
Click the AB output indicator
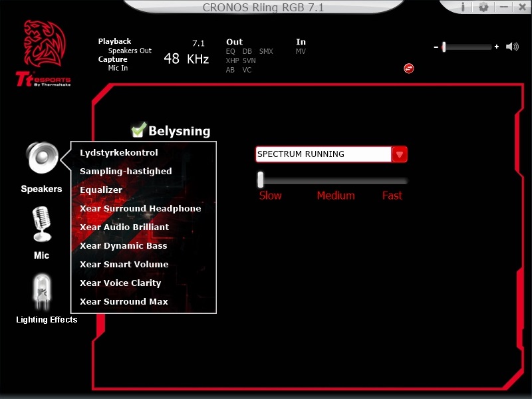point(230,70)
